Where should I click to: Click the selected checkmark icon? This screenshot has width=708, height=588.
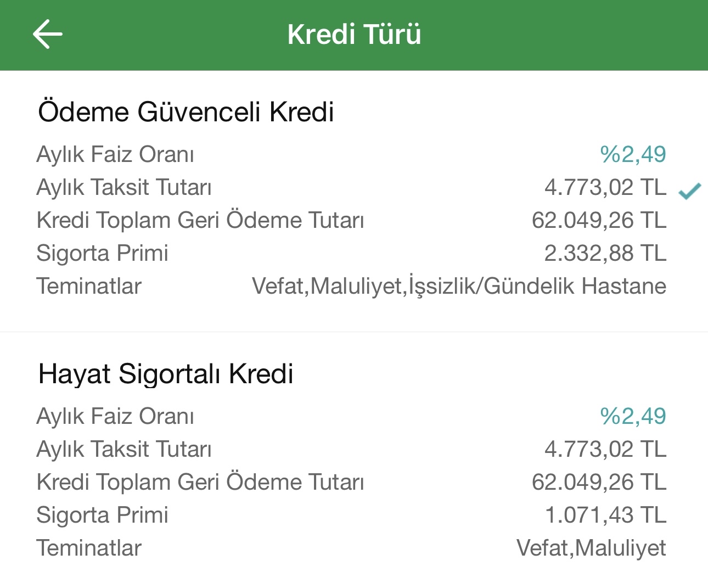click(690, 191)
